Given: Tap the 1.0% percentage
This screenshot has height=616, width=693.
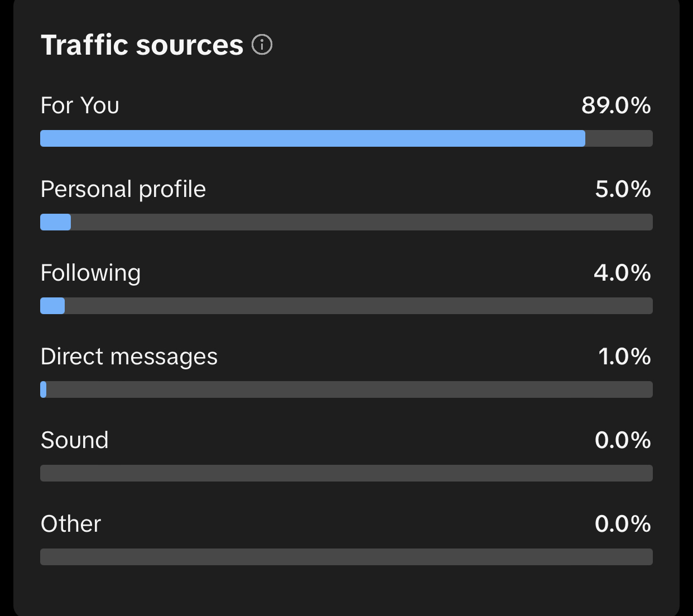Looking at the screenshot, I should point(624,357).
